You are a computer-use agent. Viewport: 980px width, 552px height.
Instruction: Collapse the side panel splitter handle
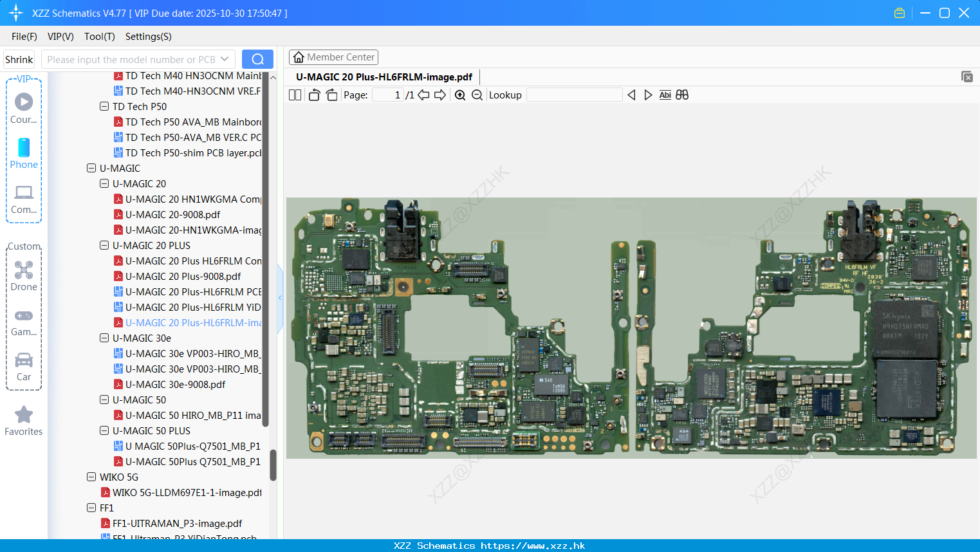[x=280, y=298]
